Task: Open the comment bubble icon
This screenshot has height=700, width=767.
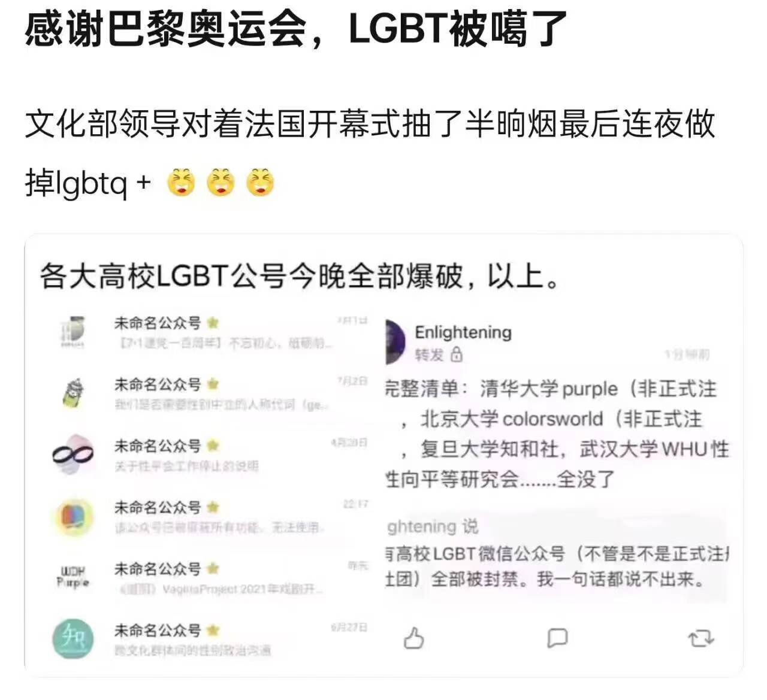Action: [x=557, y=638]
